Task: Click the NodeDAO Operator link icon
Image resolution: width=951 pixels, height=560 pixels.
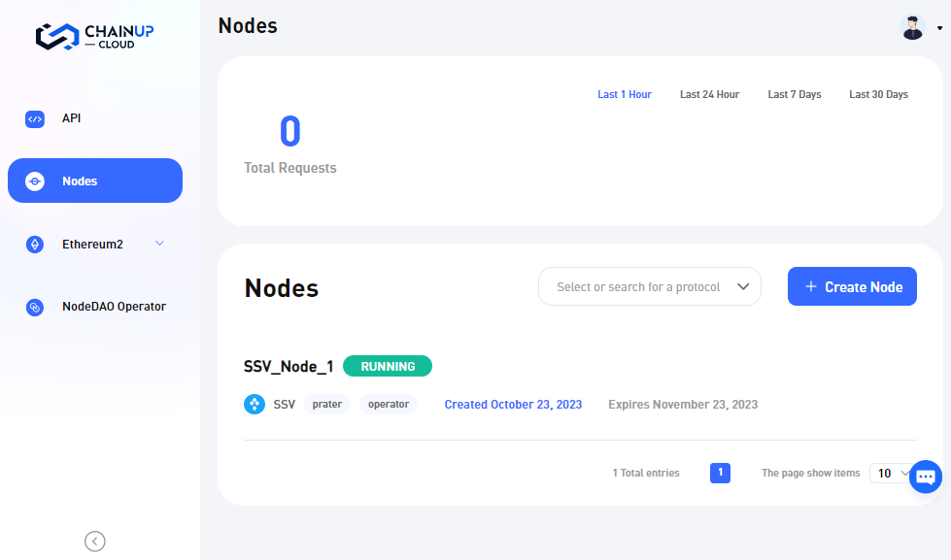Action: click(x=35, y=308)
